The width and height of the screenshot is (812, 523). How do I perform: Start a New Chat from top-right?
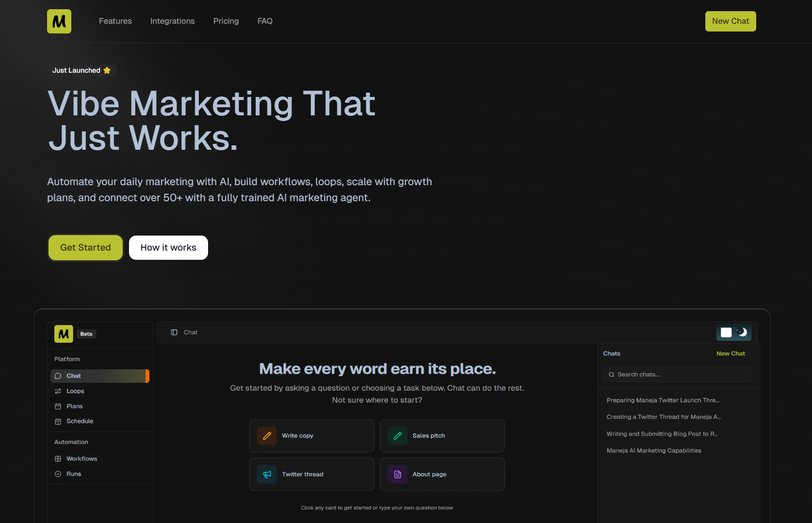click(730, 21)
